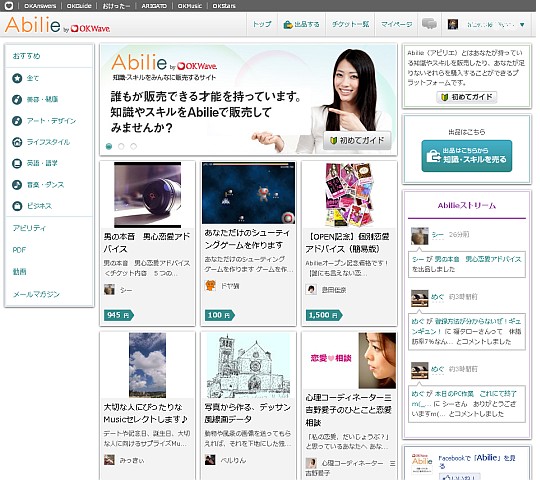Click ドヤ顔 seller avatar on shooting game card
The image size is (540, 480).
[x=210, y=285]
